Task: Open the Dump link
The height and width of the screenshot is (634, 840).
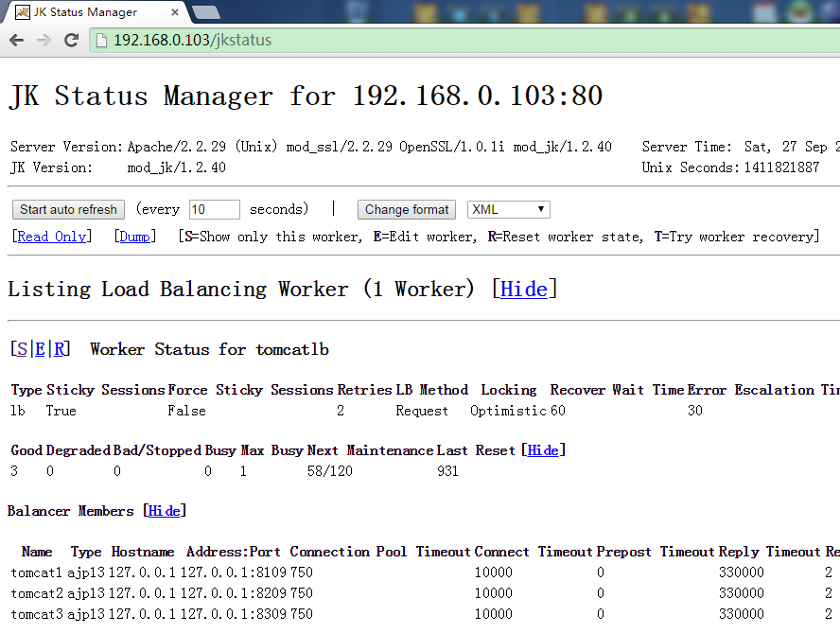Action: (x=135, y=237)
